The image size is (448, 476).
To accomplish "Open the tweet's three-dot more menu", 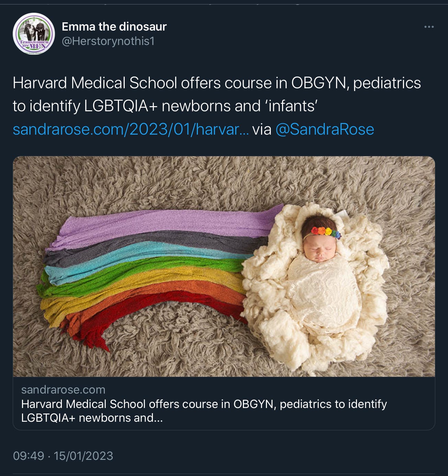I will [x=429, y=27].
